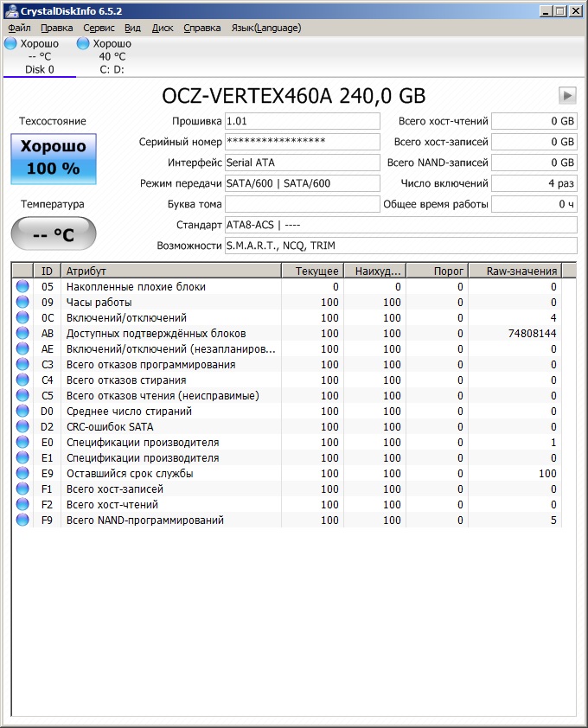Click status orb of attribute 05
588x728 pixels.
(22, 286)
